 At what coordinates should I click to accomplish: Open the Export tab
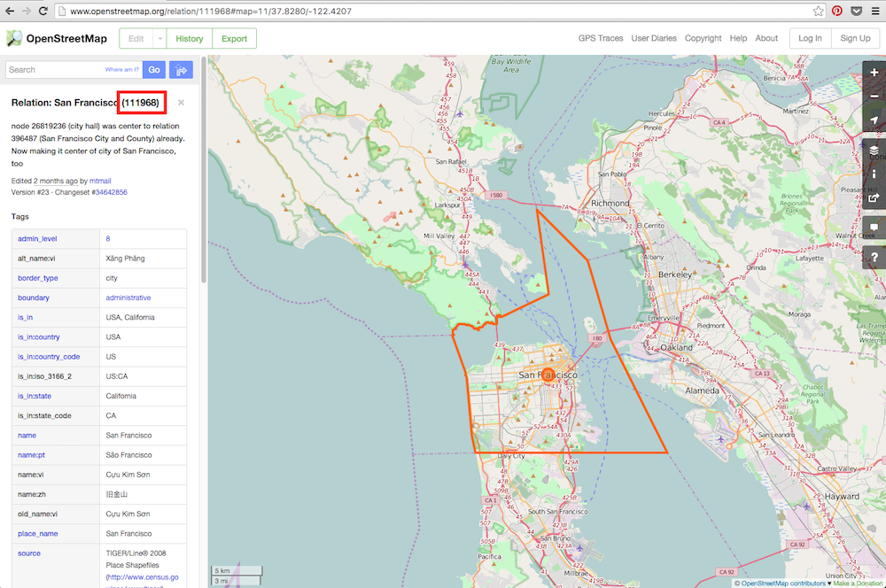pos(234,38)
